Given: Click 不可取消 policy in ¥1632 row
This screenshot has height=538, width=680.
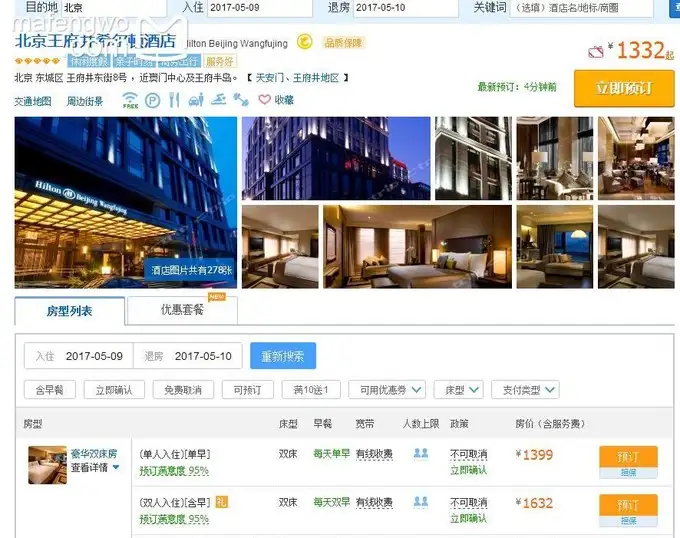Looking at the screenshot, I should 468,502.
